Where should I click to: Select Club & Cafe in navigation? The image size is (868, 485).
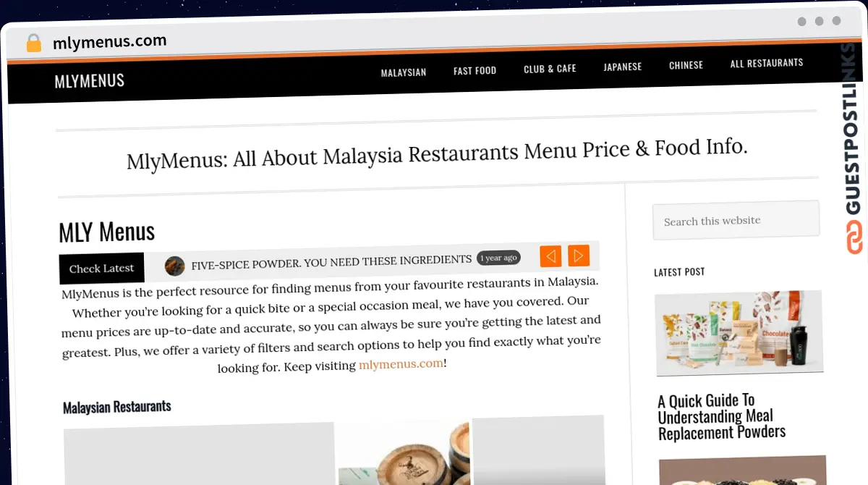550,69
